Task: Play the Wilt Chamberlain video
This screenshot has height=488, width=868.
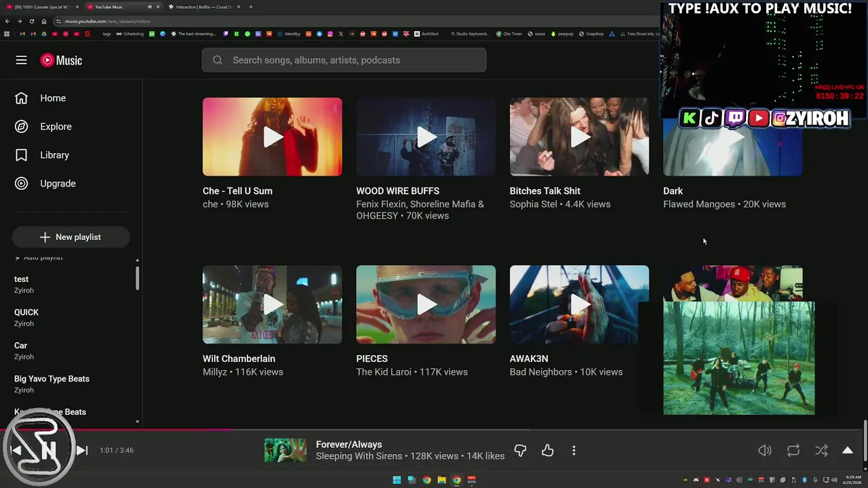Action: point(272,304)
